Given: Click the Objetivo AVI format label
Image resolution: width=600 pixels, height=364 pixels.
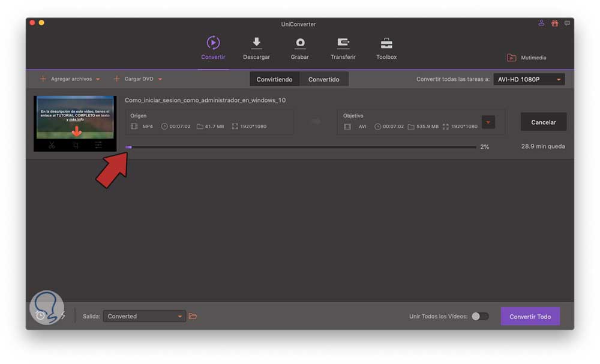Looking at the screenshot, I should (362, 126).
